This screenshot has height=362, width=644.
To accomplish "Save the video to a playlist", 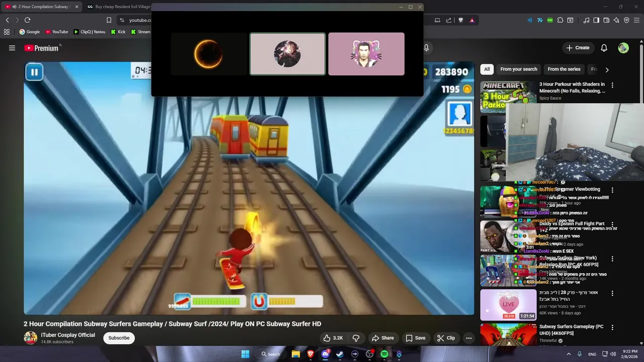I will pyautogui.click(x=416, y=338).
